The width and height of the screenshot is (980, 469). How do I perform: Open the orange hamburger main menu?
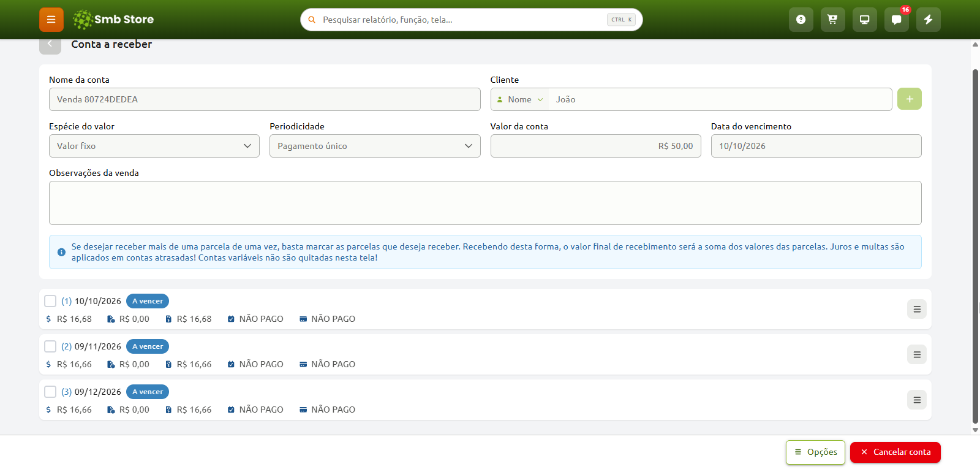point(51,20)
